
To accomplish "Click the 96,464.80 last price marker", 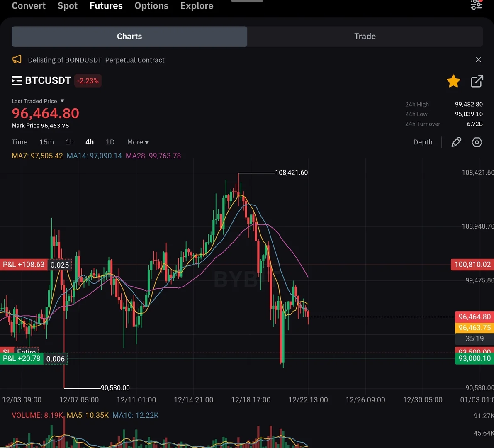I will pyautogui.click(x=475, y=317).
